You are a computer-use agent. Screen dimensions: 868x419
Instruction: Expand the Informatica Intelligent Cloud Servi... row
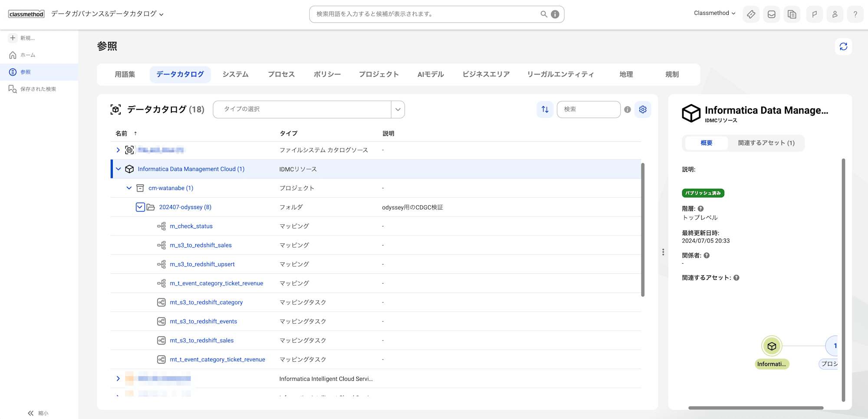pos(118,379)
